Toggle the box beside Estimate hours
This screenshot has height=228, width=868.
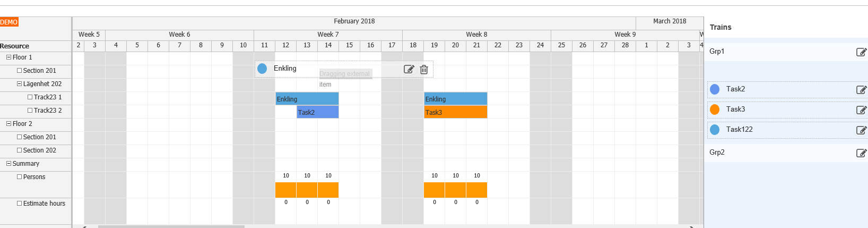coord(19,203)
